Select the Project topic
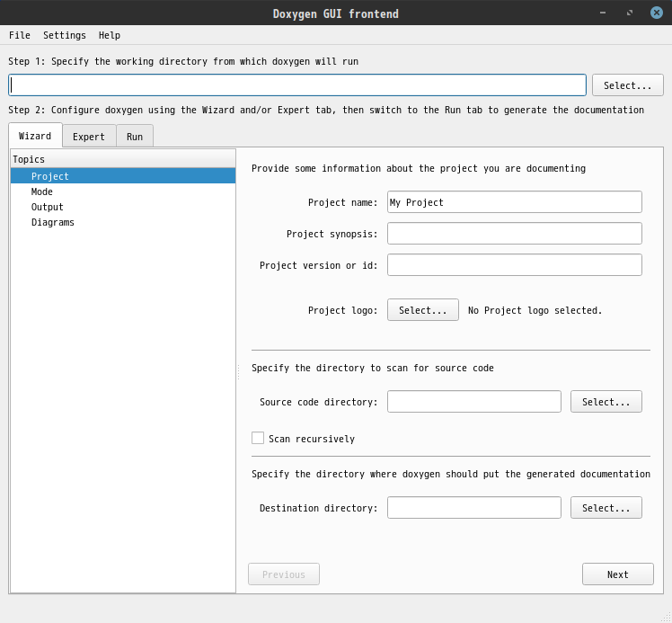 click(x=123, y=176)
